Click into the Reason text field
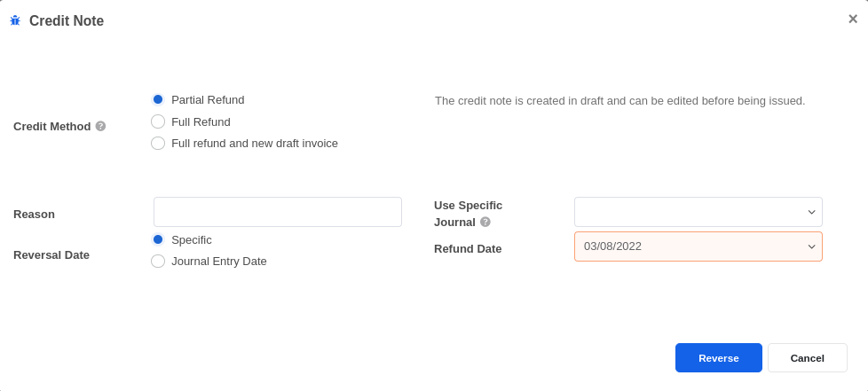This screenshot has width=868, height=391. click(277, 212)
